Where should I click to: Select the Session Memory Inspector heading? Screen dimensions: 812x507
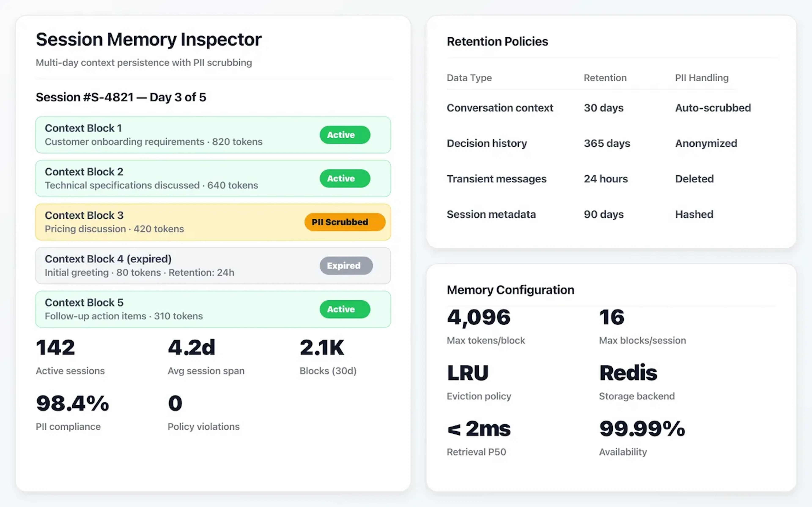tap(149, 39)
